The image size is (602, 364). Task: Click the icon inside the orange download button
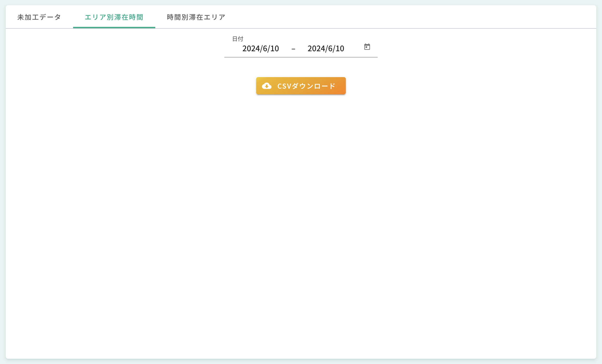click(267, 86)
